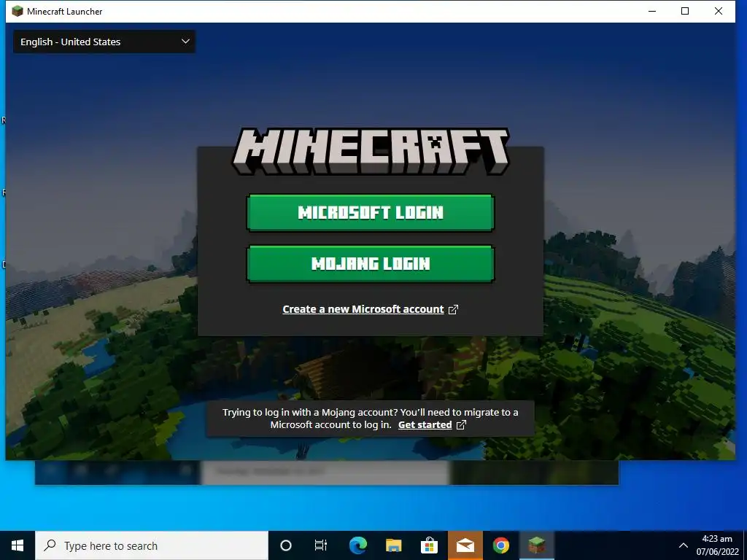Click the Minecraft Launcher title bar icon

(18, 11)
